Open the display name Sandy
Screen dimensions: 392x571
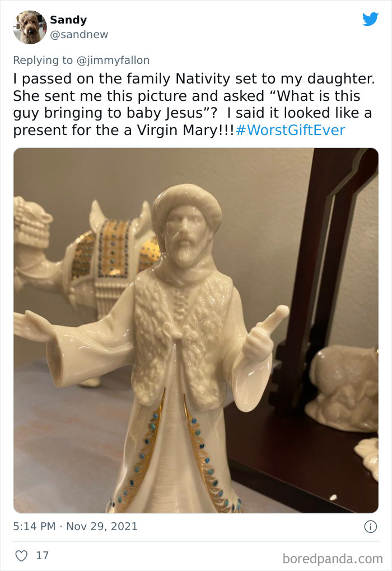coord(68,20)
